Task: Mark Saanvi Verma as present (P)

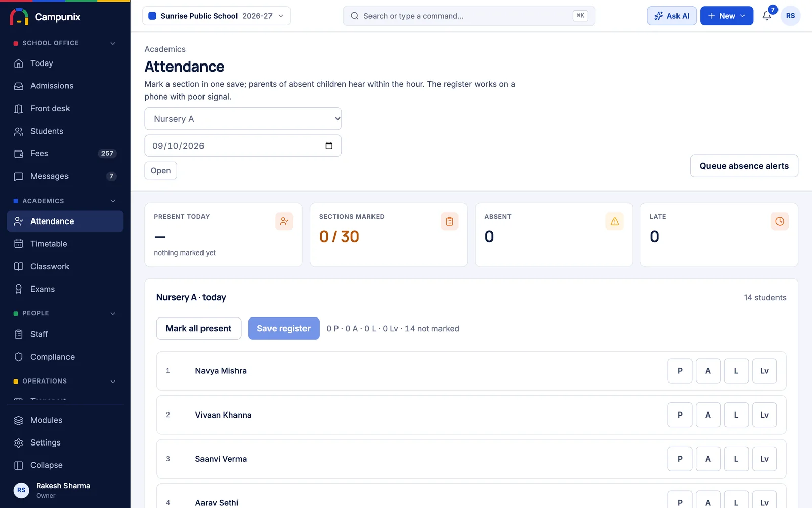Action: point(680,459)
